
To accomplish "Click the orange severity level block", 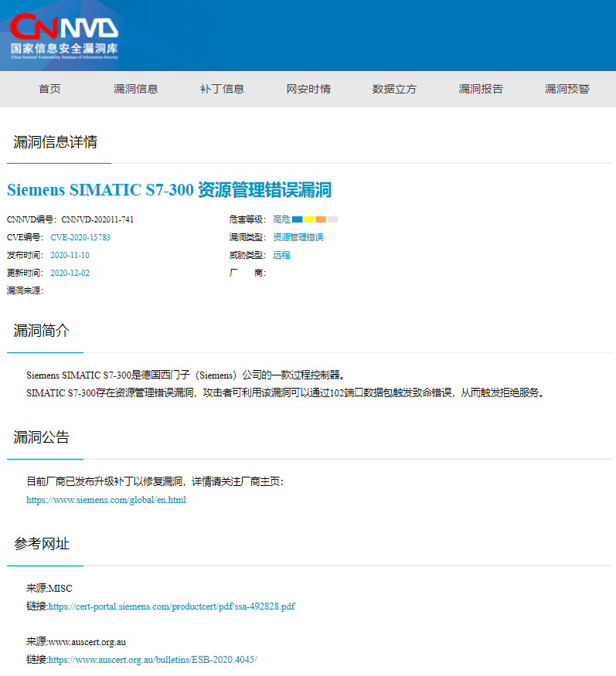I will 321,219.
